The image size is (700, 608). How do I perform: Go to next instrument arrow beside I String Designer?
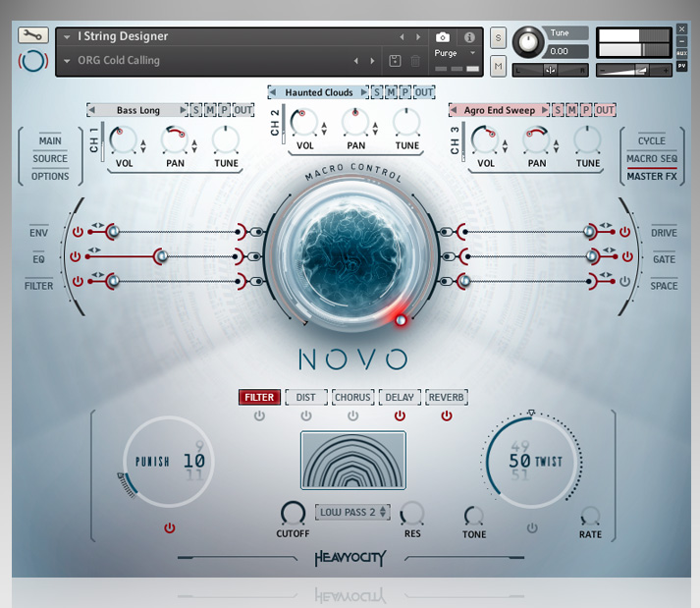(418, 37)
